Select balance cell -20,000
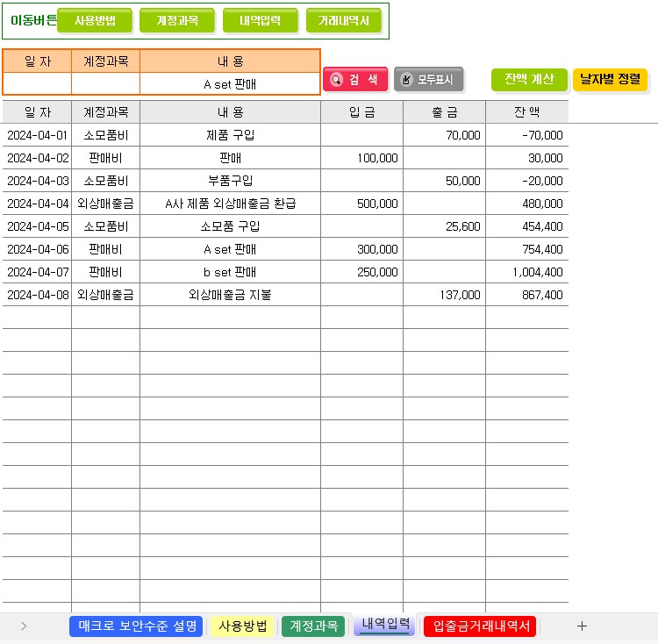The height and width of the screenshot is (644, 658). [x=527, y=181]
